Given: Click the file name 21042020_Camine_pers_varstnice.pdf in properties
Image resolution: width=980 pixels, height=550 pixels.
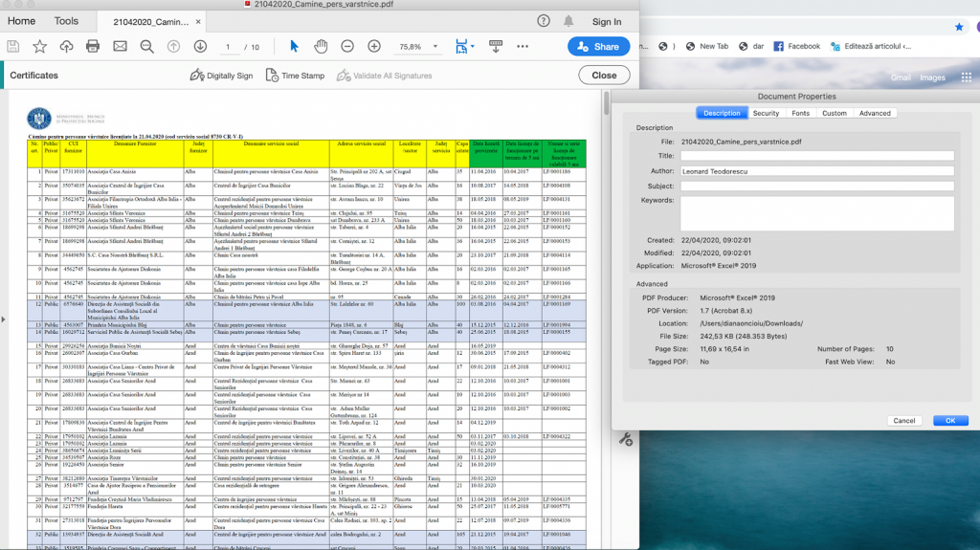Looking at the screenshot, I should (742, 142).
